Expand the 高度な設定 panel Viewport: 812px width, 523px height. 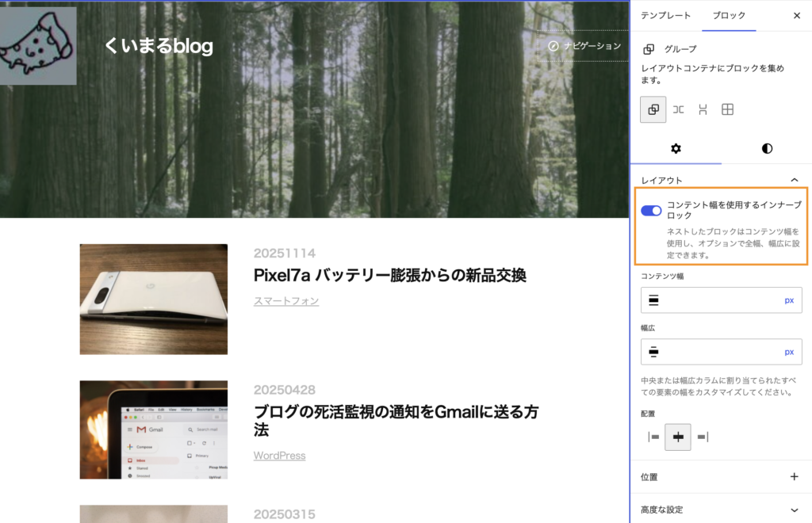795,510
